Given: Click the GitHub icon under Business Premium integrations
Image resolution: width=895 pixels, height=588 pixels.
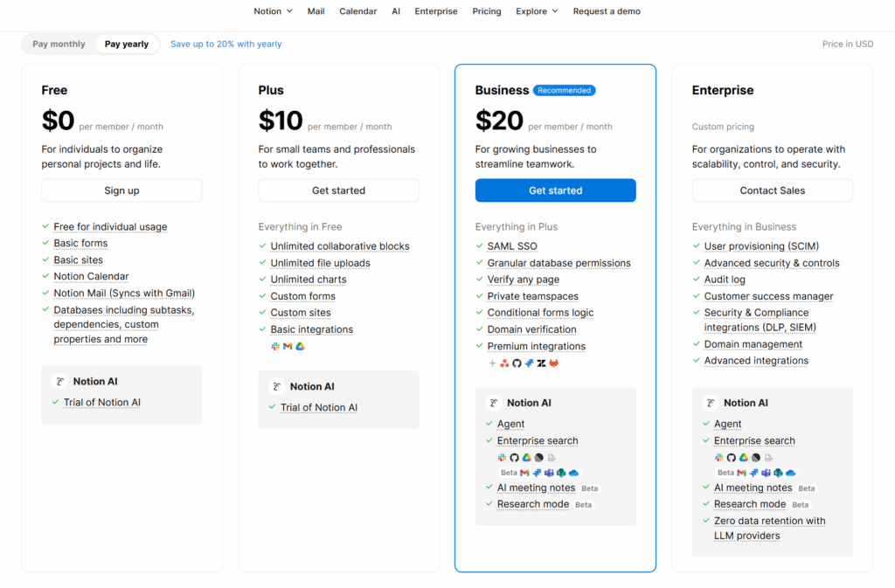Looking at the screenshot, I should click(x=517, y=363).
